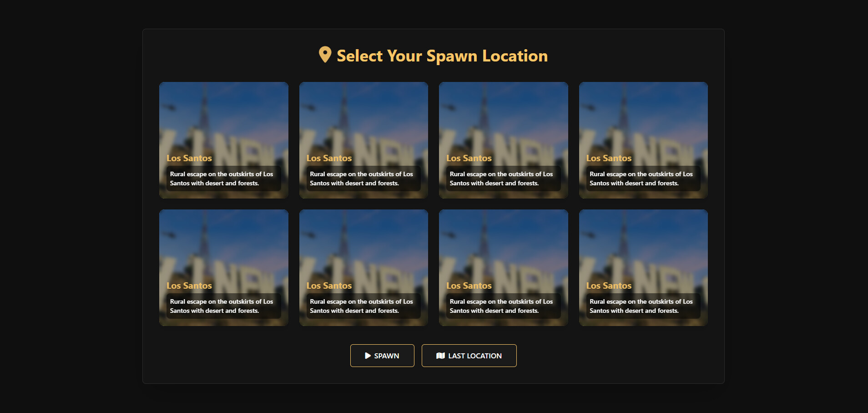
Task: Click the rural escape description on the top-left card
Action: click(222, 178)
